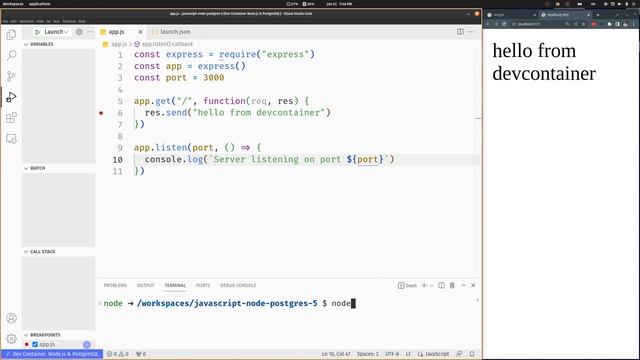This screenshot has width=640, height=360.
Task: Open the new terminal profile dropdown arrow
Action: click(431, 286)
